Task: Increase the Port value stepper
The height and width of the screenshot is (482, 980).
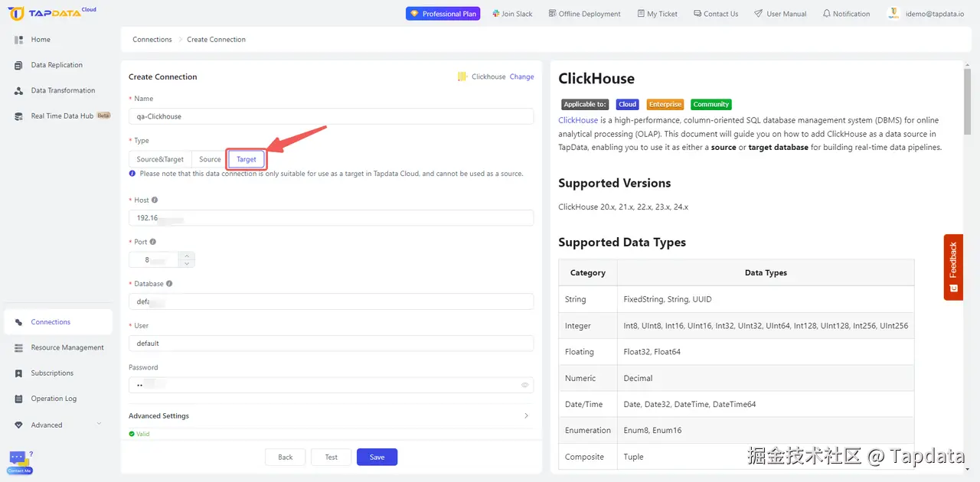Action: click(x=187, y=256)
